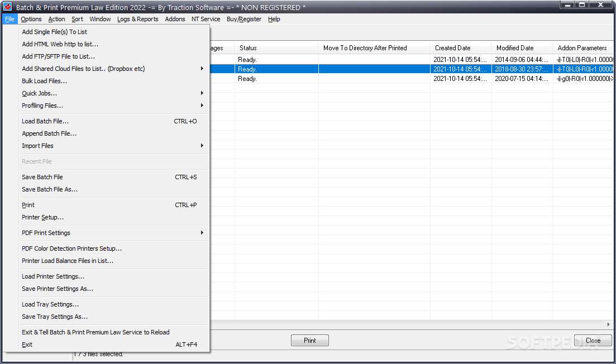Sort by Modified Date column header
Screen dimensions: 616x364
(x=522, y=47)
